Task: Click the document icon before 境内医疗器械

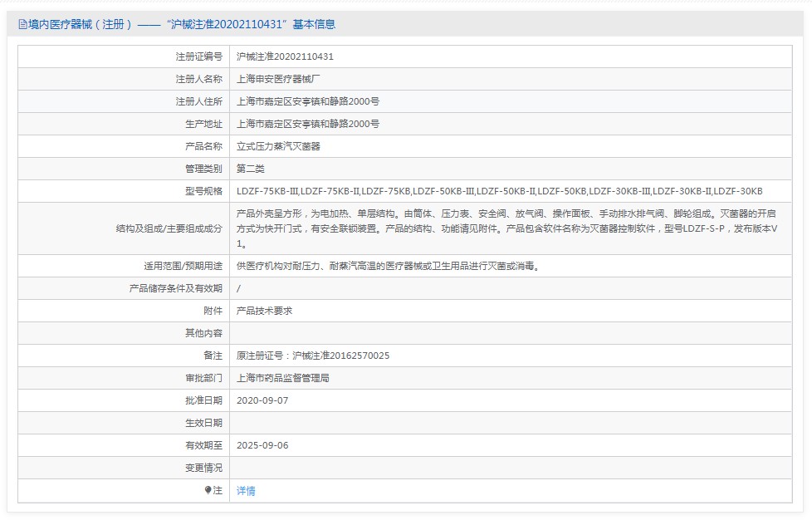Action: pos(22,24)
